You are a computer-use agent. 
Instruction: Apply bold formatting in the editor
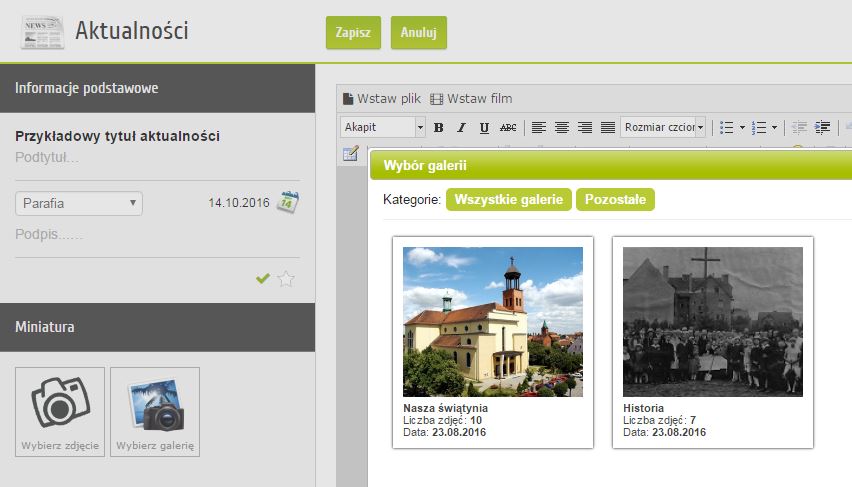pyautogui.click(x=438, y=127)
